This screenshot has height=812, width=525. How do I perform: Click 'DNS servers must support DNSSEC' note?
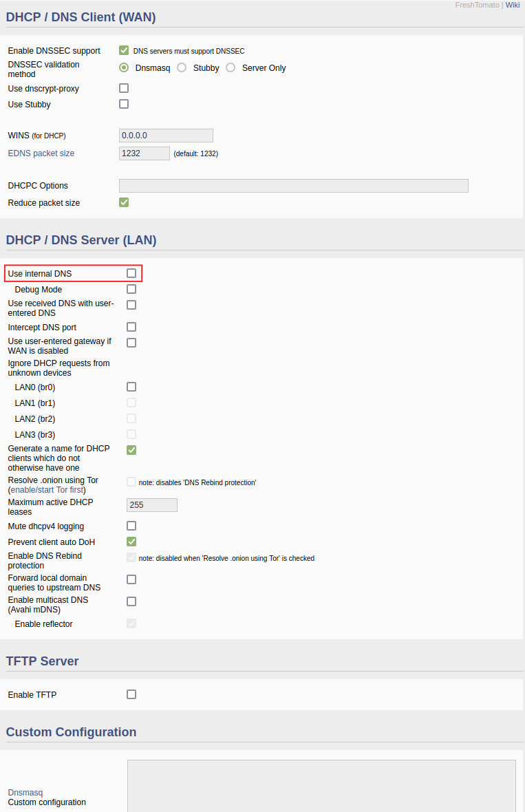click(x=189, y=52)
